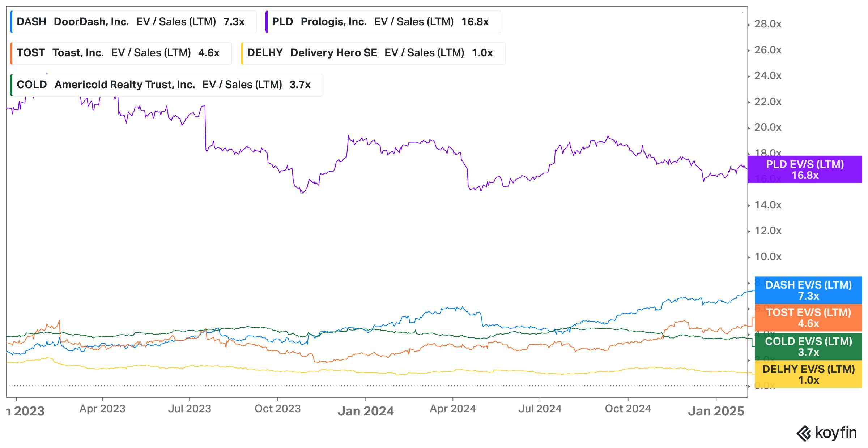Click the Oct 2023 time axis label
The image size is (868, 448).
point(277,409)
